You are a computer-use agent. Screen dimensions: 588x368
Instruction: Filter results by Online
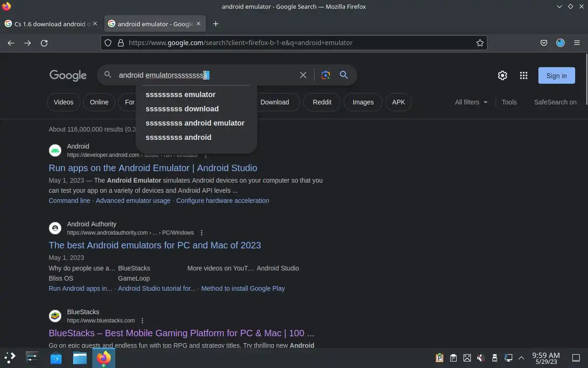point(99,102)
